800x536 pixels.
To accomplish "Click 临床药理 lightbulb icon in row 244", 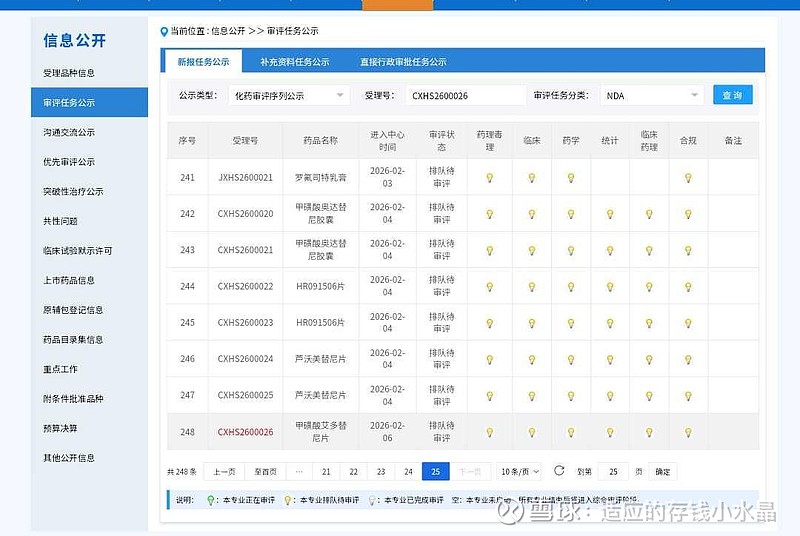I will tap(649, 287).
